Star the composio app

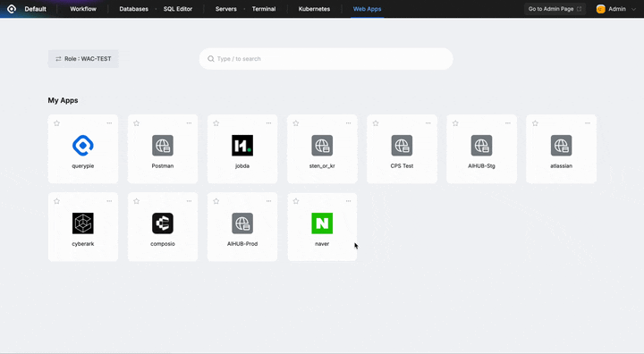point(136,201)
